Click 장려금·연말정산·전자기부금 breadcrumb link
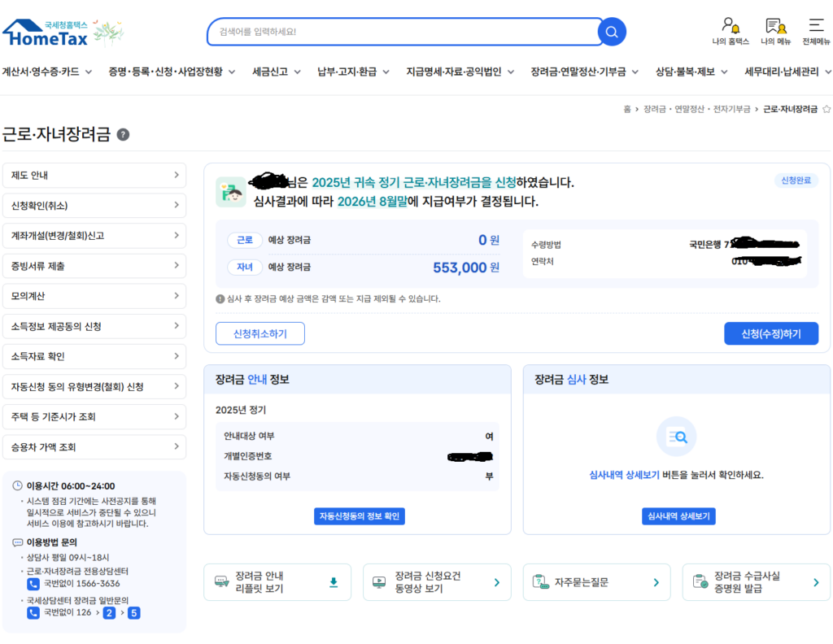The height and width of the screenshot is (644, 833). coord(697,110)
